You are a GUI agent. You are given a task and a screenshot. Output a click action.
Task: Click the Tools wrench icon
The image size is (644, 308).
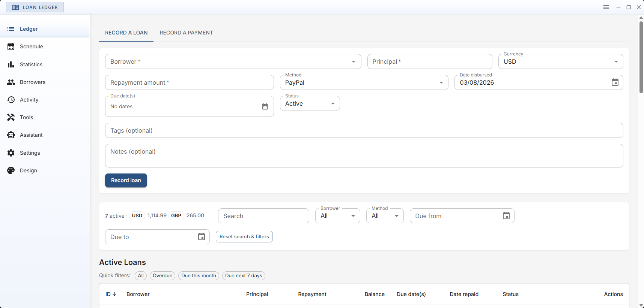11,117
